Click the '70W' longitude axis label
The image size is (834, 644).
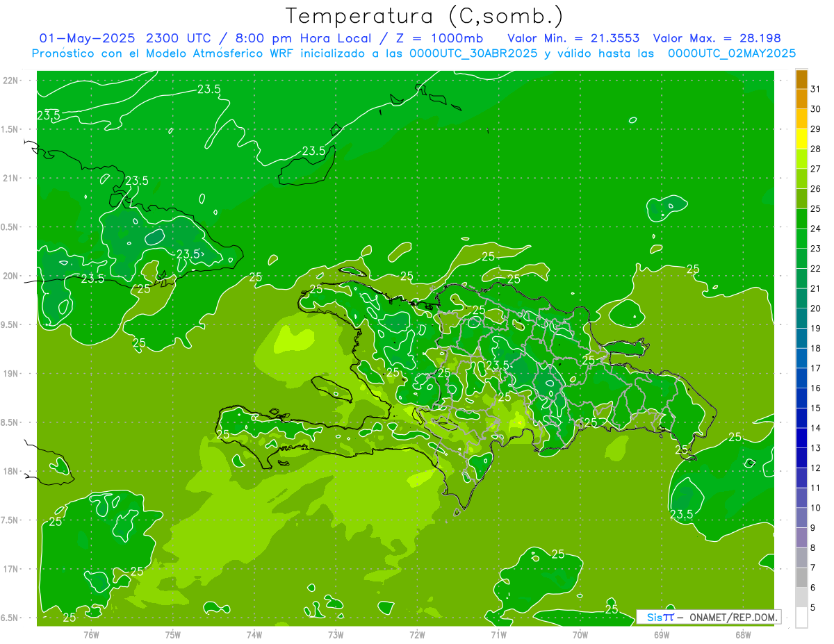pyautogui.click(x=580, y=634)
